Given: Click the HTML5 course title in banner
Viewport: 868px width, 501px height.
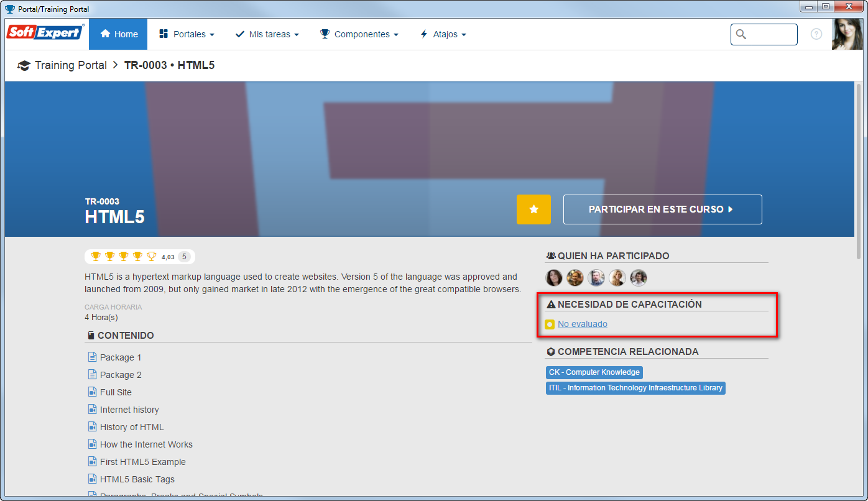Looking at the screenshot, I should tap(114, 217).
